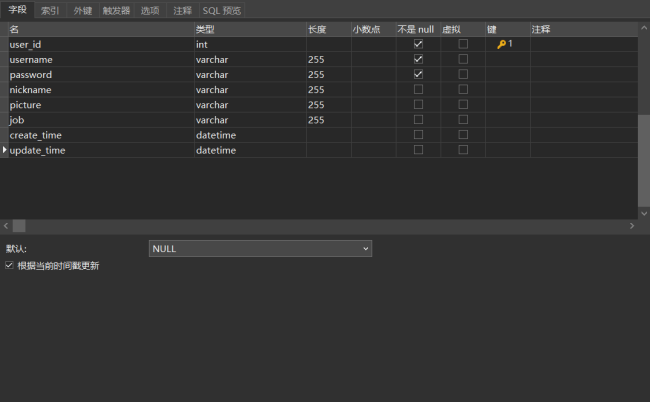This screenshot has height=402, width=650.
Task: Click the 类型 column header
Action: tap(250, 29)
